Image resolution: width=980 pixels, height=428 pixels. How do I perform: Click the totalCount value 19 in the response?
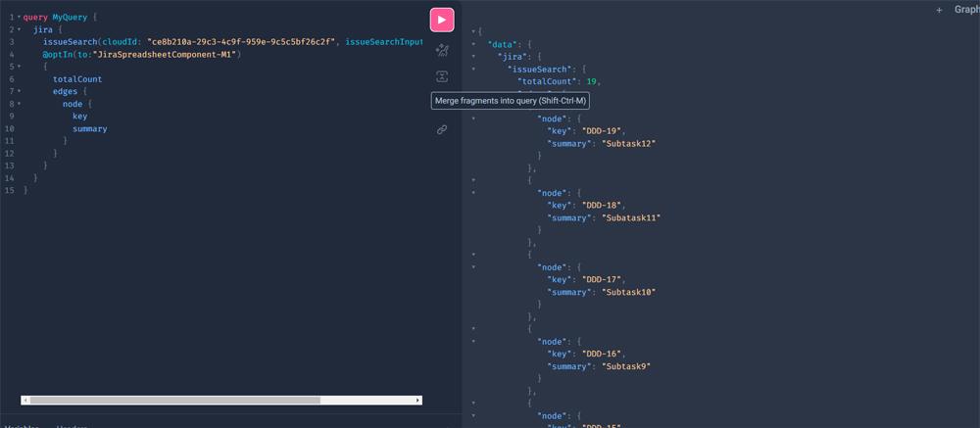591,82
